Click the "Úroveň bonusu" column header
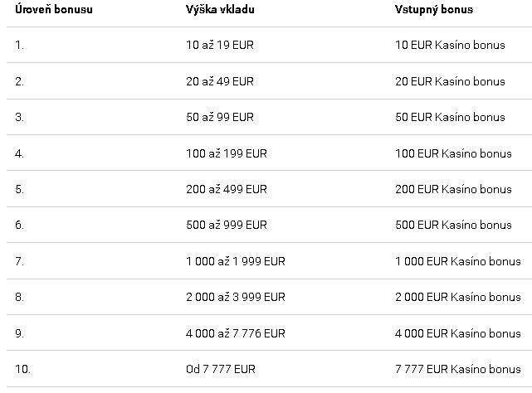The width and height of the screenshot is (532, 393). point(54,10)
